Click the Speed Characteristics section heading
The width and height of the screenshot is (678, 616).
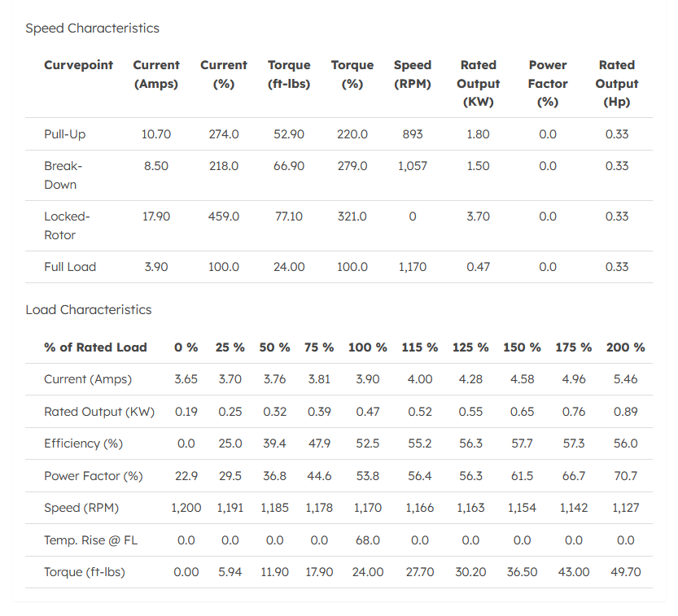(x=92, y=28)
